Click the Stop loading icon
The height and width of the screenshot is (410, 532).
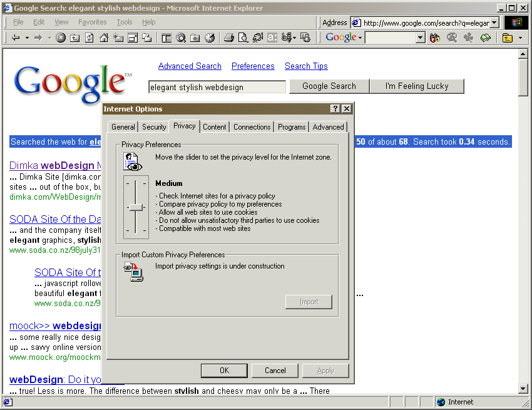61,38
